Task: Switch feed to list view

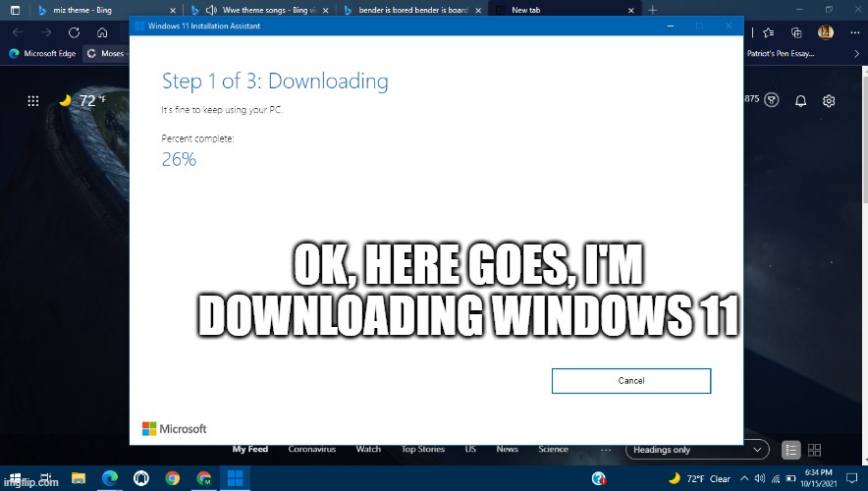Action: 791,450
